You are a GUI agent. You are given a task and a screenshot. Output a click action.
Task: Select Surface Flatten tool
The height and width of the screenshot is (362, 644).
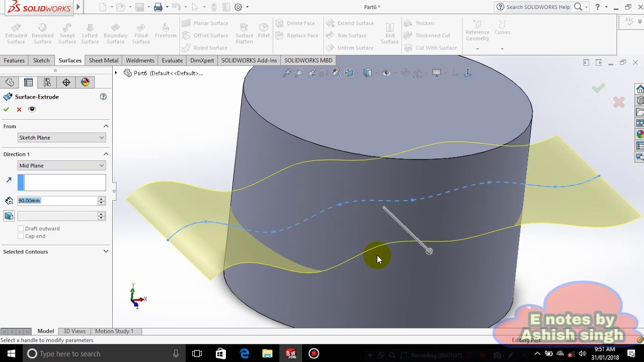click(244, 34)
